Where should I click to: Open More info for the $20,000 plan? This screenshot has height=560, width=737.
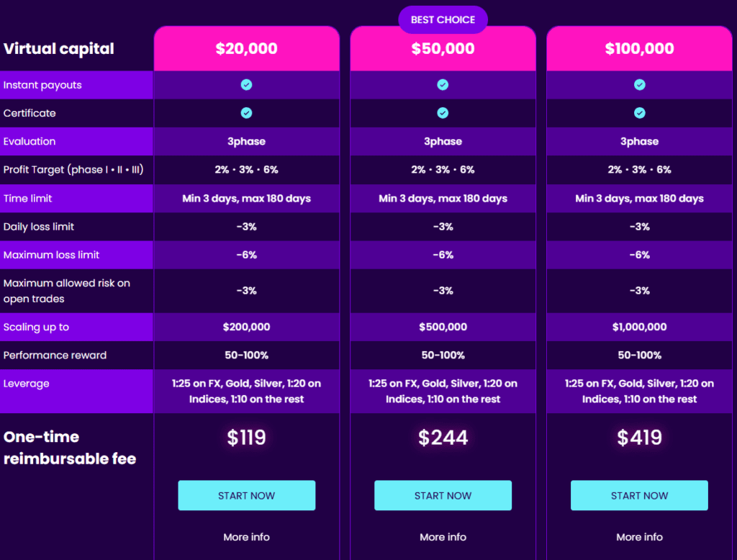(247, 537)
